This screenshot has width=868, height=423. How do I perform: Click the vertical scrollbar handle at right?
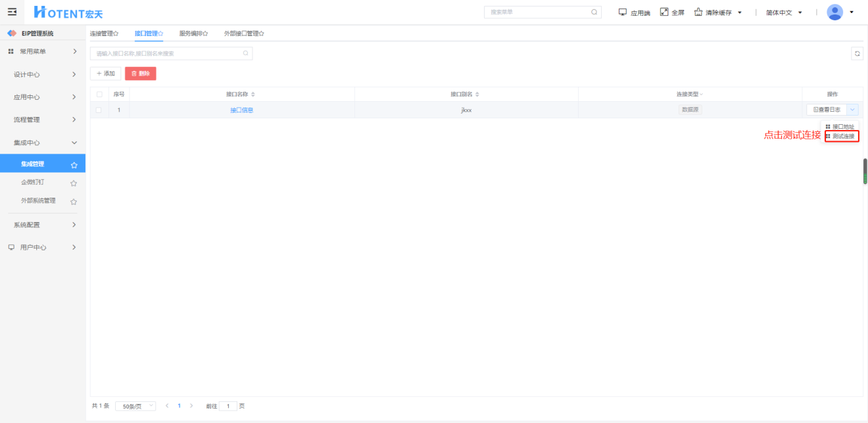click(x=865, y=171)
